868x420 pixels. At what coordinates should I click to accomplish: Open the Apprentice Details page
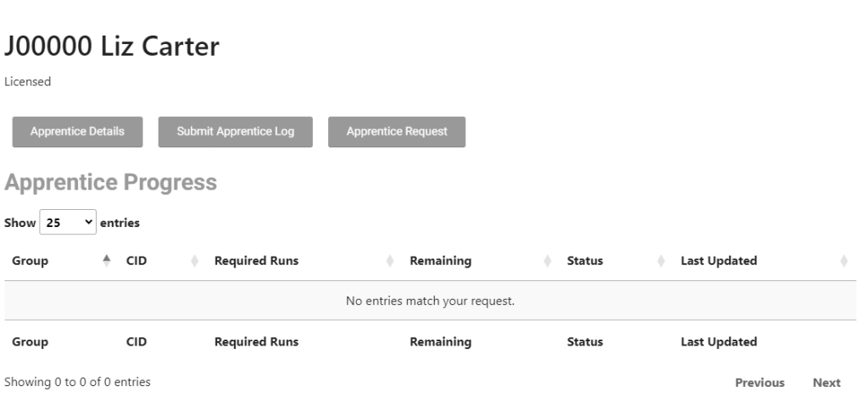click(77, 132)
